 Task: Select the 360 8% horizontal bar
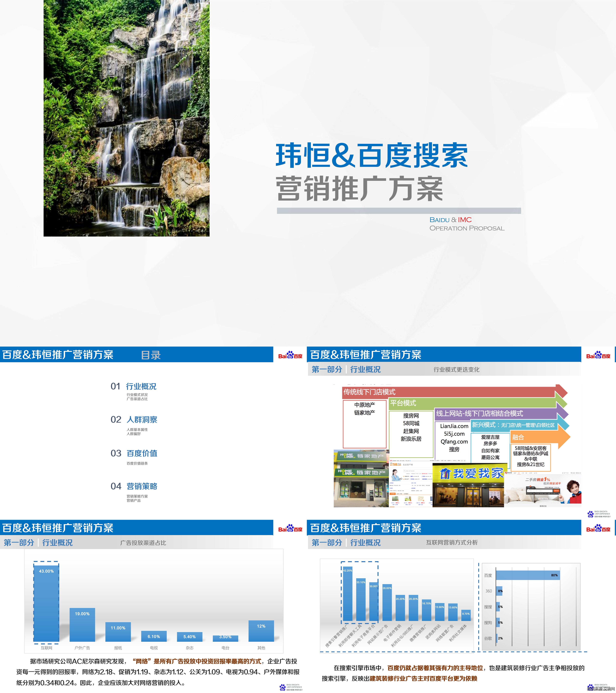click(x=499, y=591)
